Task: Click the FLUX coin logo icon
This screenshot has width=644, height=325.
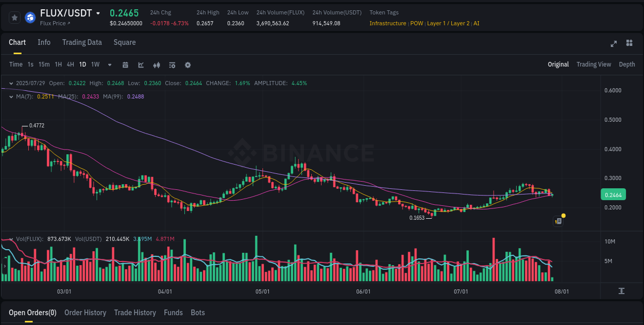Action: point(30,18)
